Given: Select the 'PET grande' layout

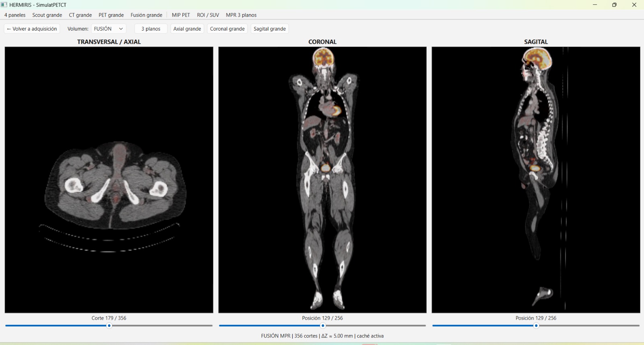Looking at the screenshot, I should point(111,15).
